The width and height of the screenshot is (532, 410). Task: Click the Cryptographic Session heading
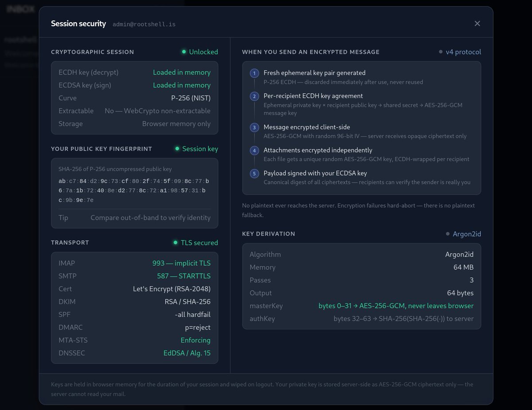(93, 52)
